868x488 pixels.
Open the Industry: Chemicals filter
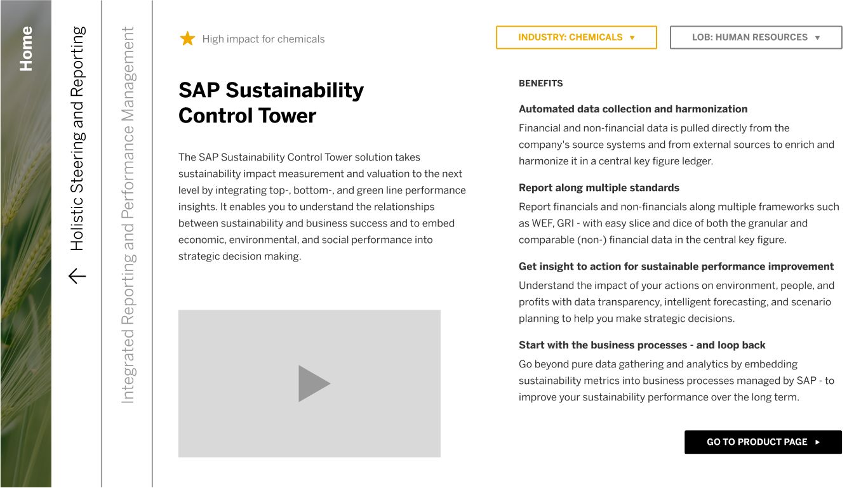click(x=575, y=37)
